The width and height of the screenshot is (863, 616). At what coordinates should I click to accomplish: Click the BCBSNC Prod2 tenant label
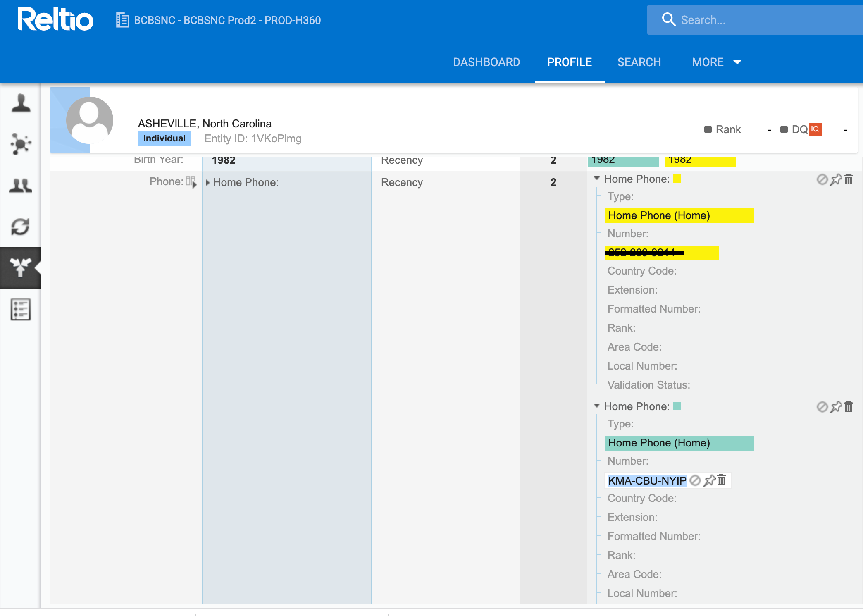[x=227, y=20]
